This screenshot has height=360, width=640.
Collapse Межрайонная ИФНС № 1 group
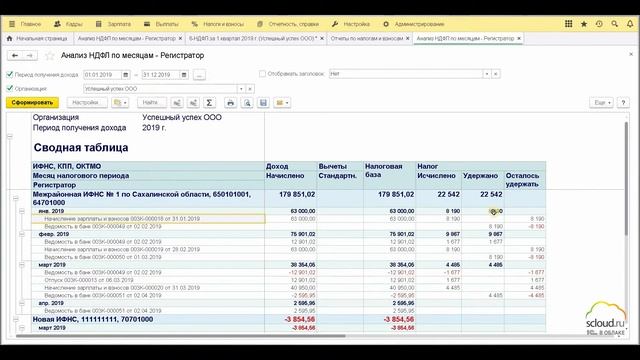pos(16,198)
